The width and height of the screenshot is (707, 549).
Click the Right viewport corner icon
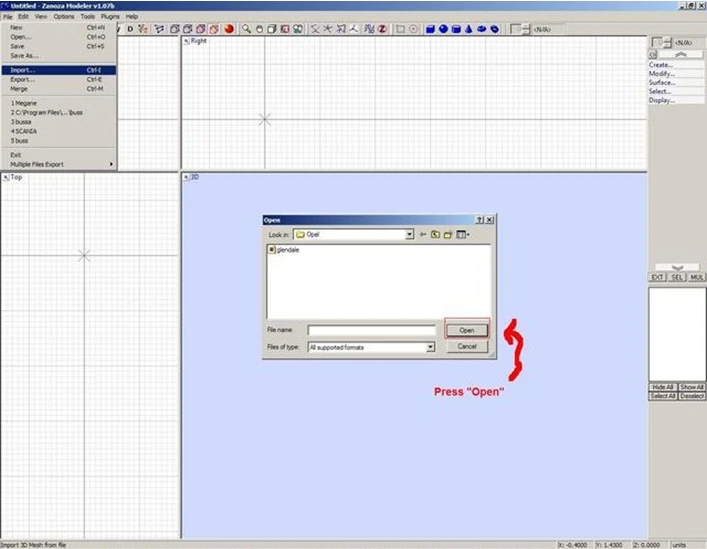click(186, 41)
